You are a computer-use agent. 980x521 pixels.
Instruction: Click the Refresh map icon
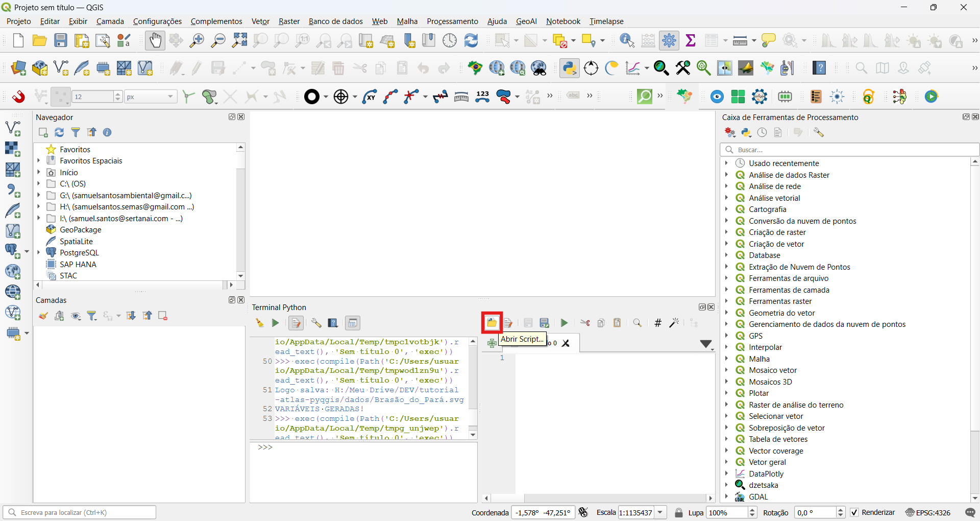click(x=471, y=40)
